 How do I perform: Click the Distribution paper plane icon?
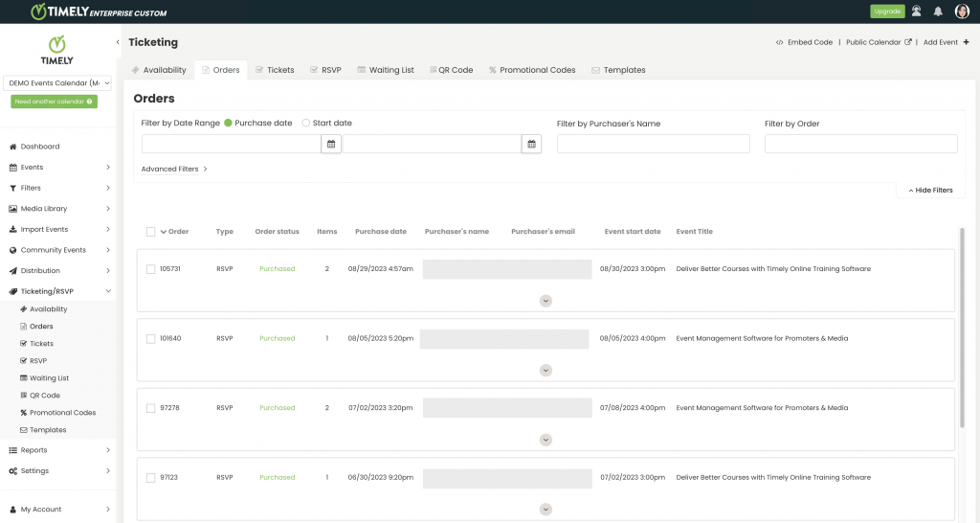[x=12, y=270]
